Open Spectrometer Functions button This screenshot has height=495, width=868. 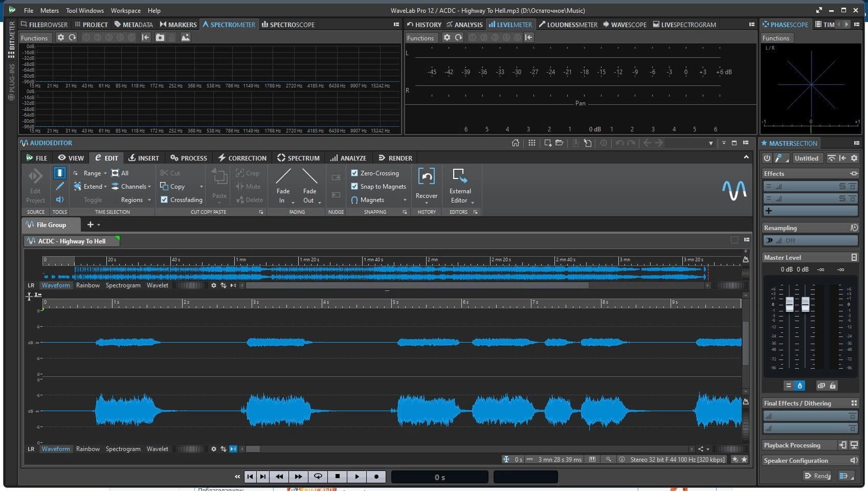[x=34, y=38]
